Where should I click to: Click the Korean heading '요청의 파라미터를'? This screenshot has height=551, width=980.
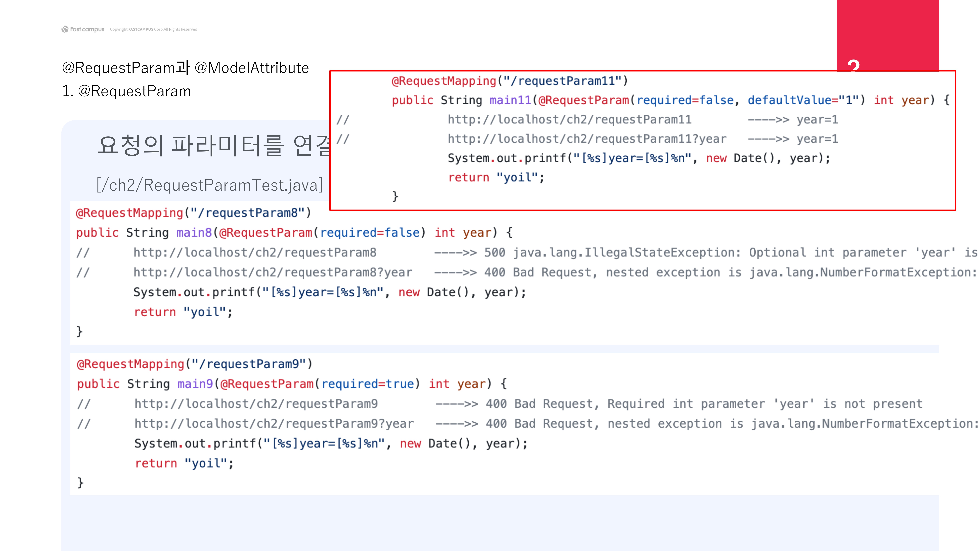click(x=190, y=146)
